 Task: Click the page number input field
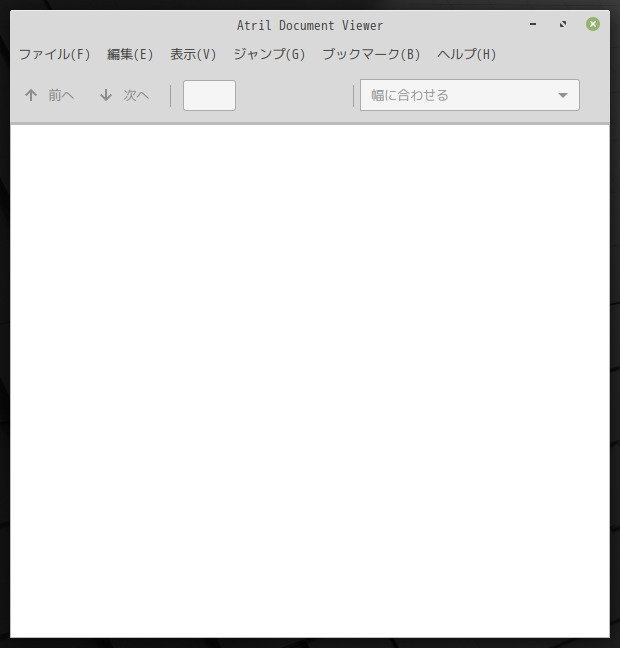[210, 95]
